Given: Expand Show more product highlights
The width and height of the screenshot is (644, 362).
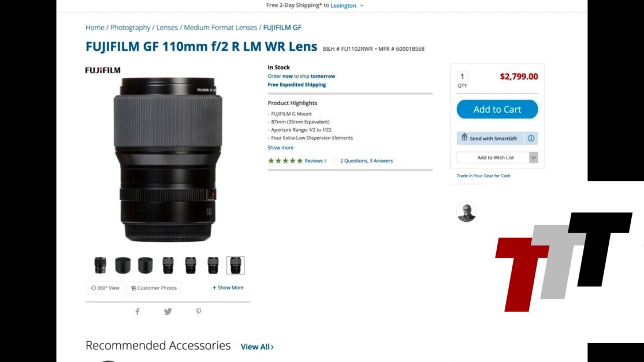Looking at the screenshot, I should (280, 148).
